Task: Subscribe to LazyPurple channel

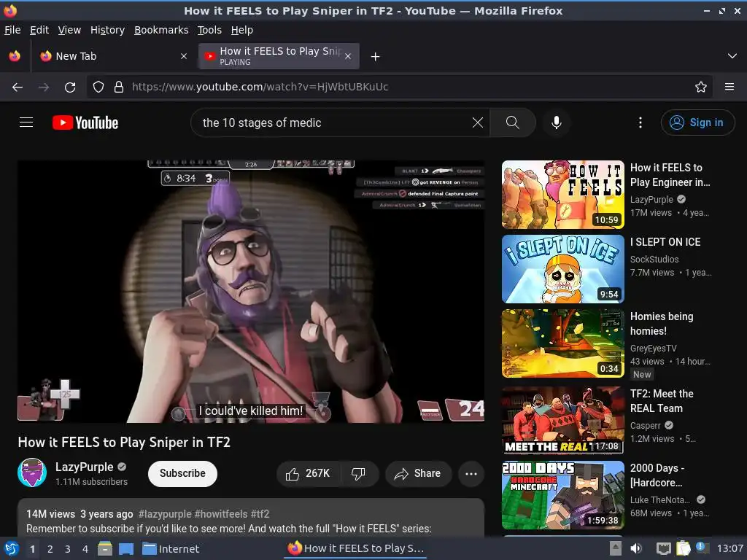Action: point(182,473)
